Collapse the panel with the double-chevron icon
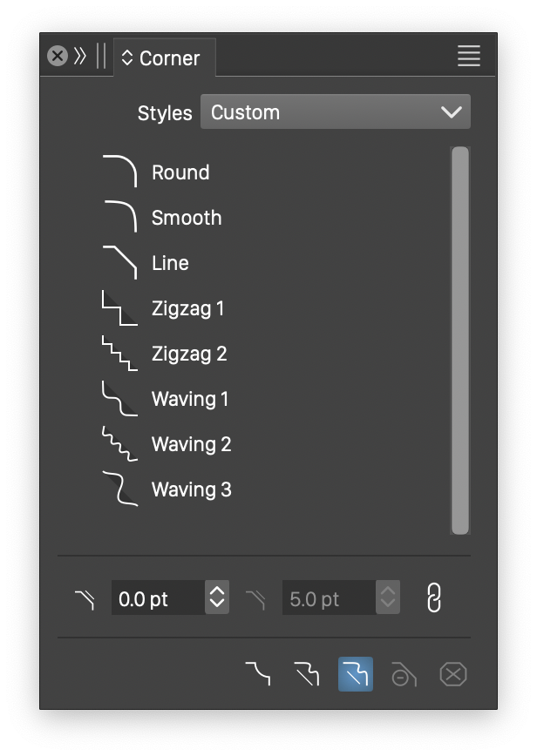Viewport: 537px width, 756px height. [80, 57]
